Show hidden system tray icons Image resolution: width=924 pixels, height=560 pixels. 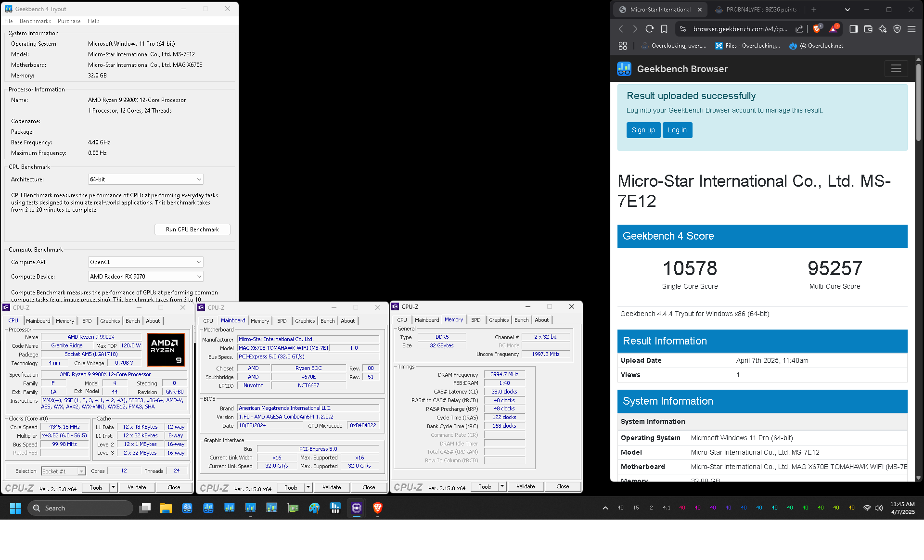click(x=605, y=508)
